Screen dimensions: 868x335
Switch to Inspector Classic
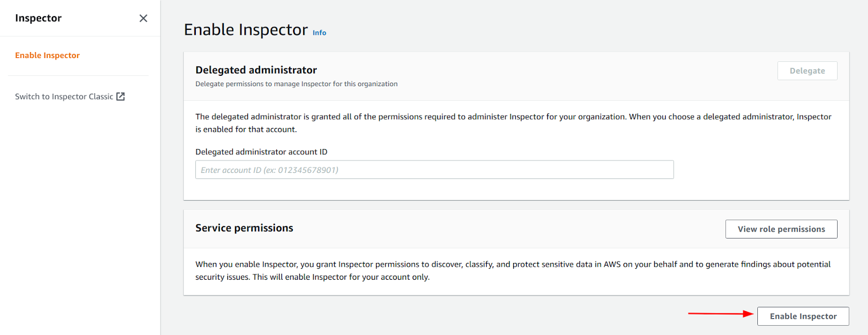[64, 96]
